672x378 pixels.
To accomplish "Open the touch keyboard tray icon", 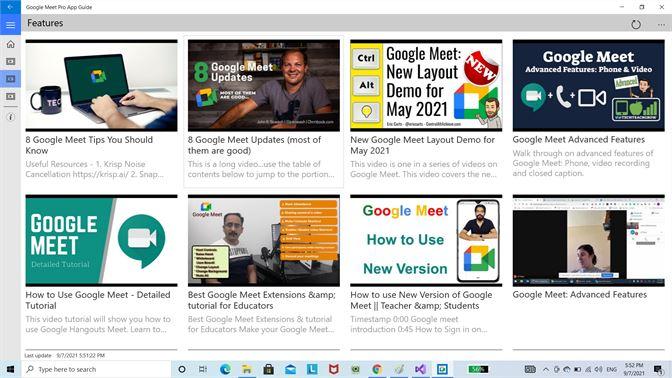I will pos(530,369).
